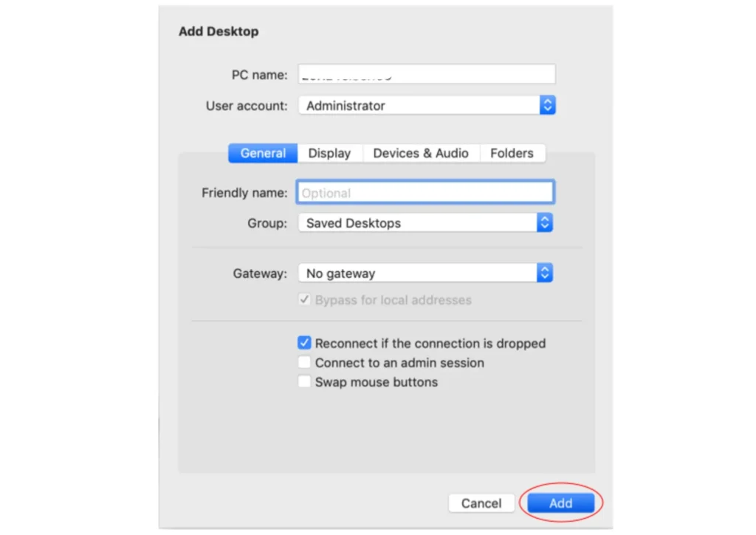The width and height of the screenshot is (756, 535).
Task: View the Folders tab
Action: (x=512, y=153)
